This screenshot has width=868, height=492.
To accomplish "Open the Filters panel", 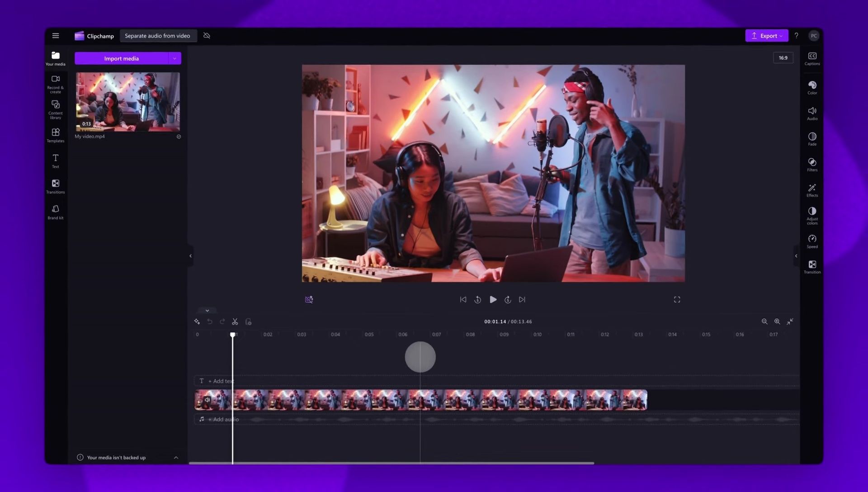I will [x=812, y=165].
